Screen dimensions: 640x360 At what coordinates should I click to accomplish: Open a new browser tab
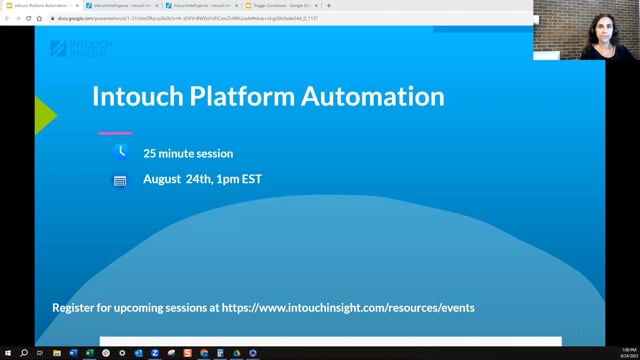329,6
